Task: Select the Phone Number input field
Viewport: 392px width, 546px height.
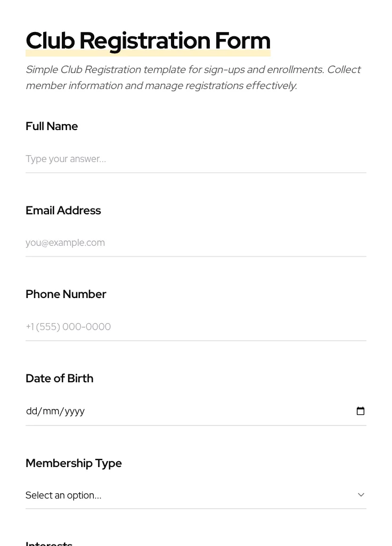Action: 195,327
